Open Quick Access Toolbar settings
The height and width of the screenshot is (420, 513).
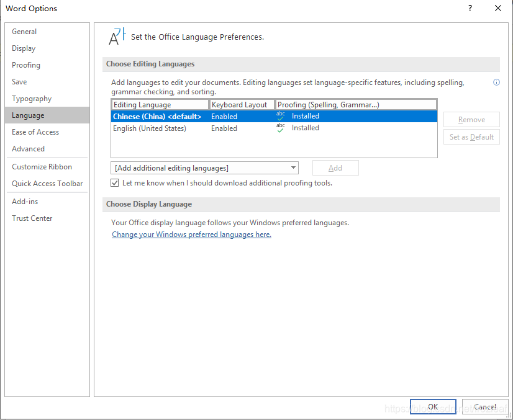[x=47, y=184]
